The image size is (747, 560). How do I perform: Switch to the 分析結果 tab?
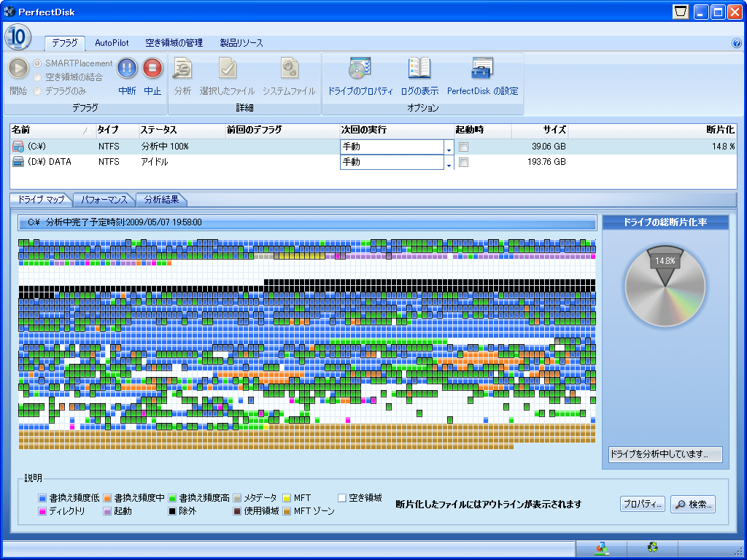pyautogui.click(x=161, y=200)
